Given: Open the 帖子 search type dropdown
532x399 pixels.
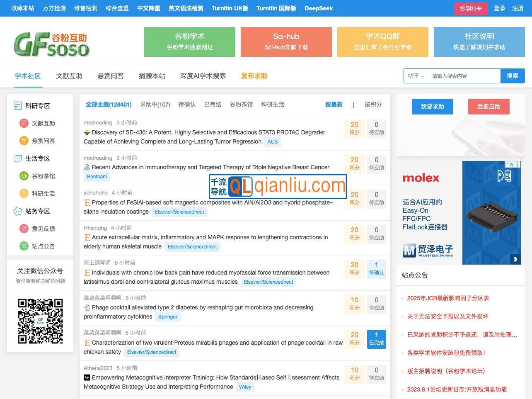Looking at the screenshot, I should click(x=416, y=76).
